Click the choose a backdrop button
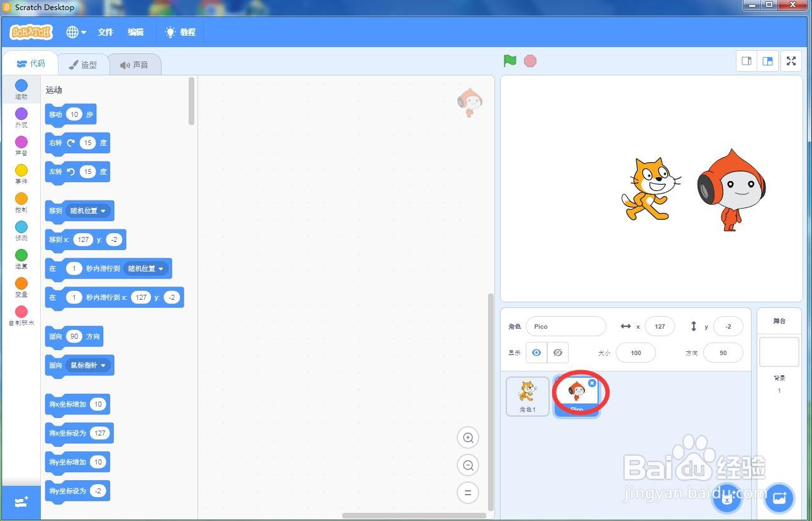 (779, 498)
